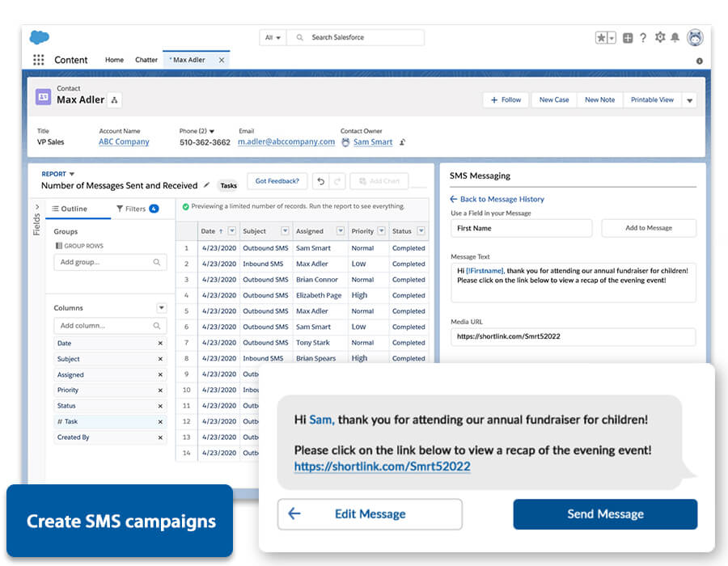The width and height of the screenshot is (728, 566).
Task: Remove the Priority column
Action: [160, 391]
